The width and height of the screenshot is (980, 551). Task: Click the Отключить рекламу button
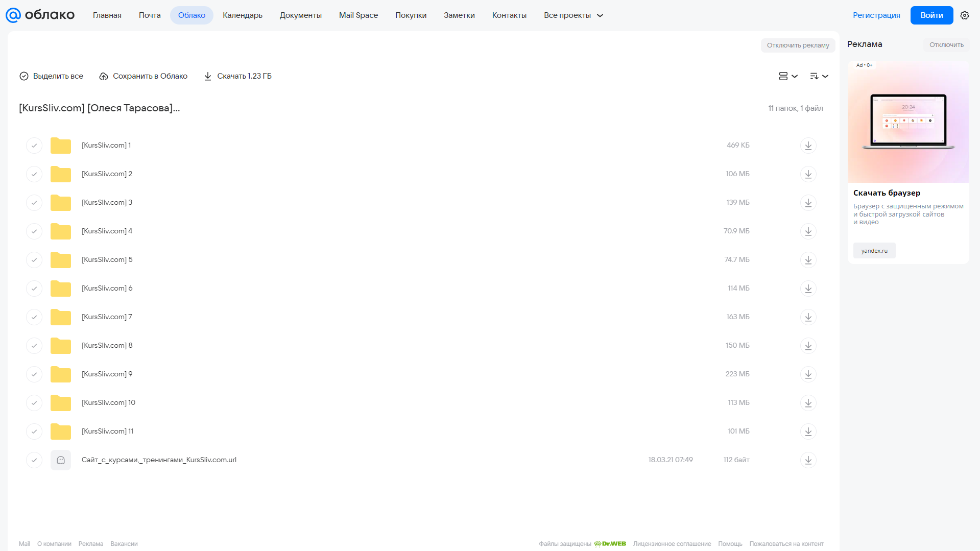798,45
